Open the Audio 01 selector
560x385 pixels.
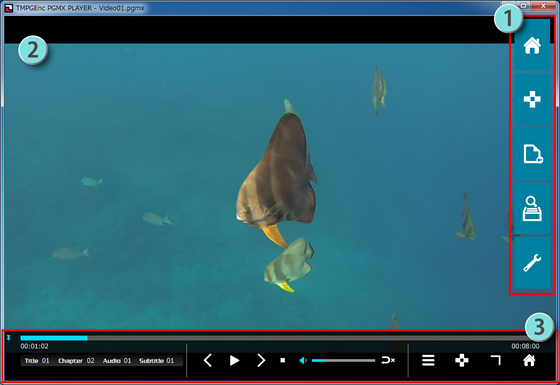pyautogui.click(x=117, y=361)
